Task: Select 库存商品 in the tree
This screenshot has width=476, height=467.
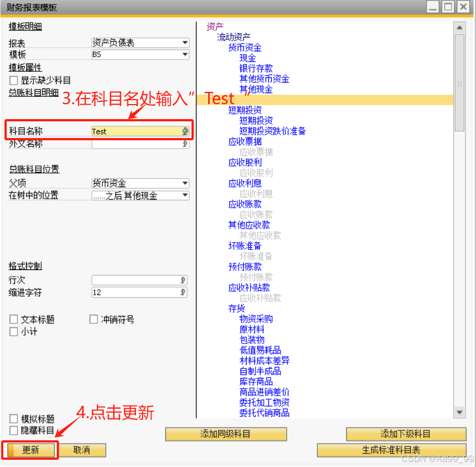Action: 256,382
